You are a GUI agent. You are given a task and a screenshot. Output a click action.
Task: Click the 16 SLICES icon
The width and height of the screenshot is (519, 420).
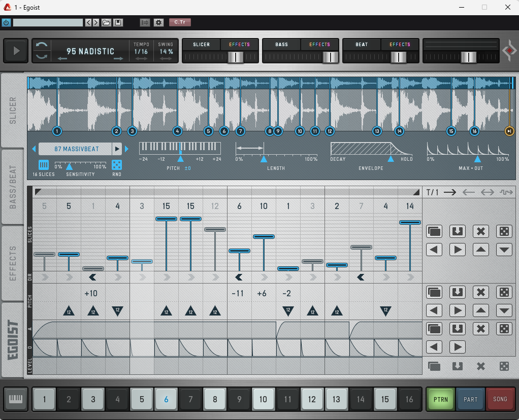point(43,165)
